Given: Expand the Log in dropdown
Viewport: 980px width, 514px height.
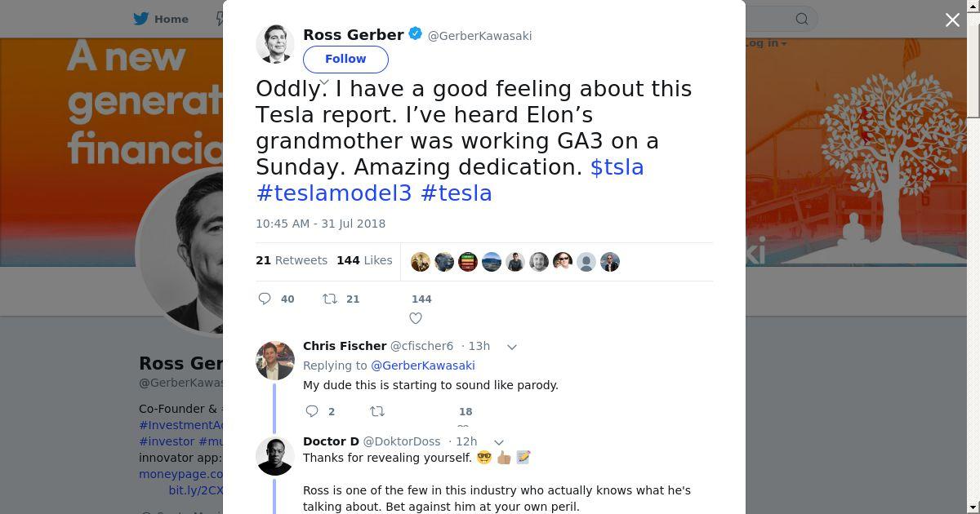Looking at the screenshot, I should (765, 42).
